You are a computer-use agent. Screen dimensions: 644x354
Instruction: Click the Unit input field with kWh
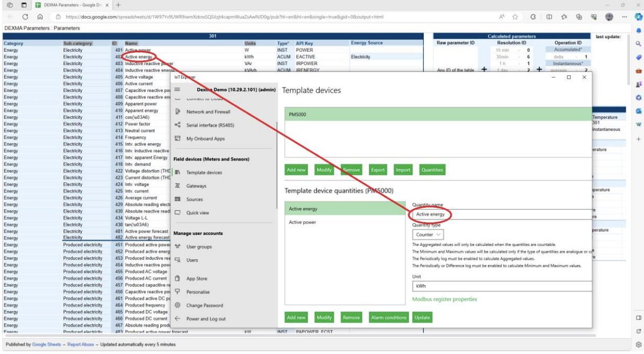[x=502, y=286]
